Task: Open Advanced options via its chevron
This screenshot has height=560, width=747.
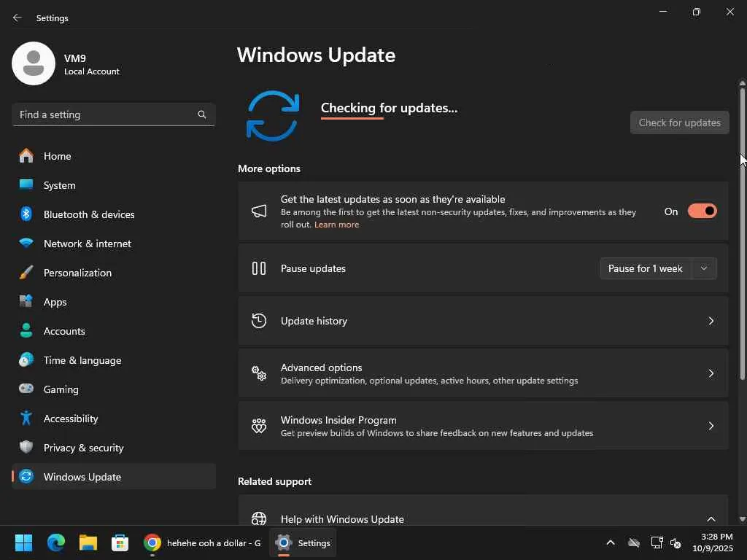Action: [711, 373]
